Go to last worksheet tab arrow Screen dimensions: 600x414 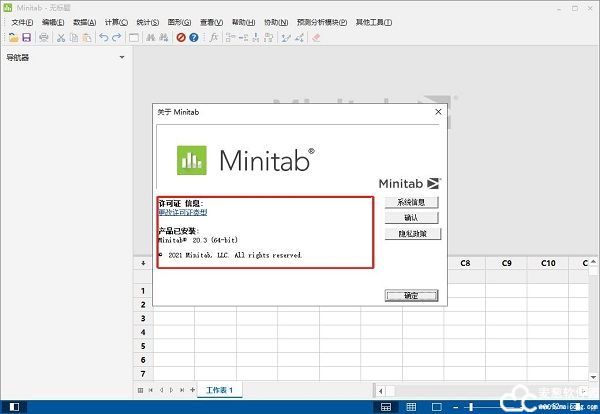pyautogui.click(x=182, y=390)
